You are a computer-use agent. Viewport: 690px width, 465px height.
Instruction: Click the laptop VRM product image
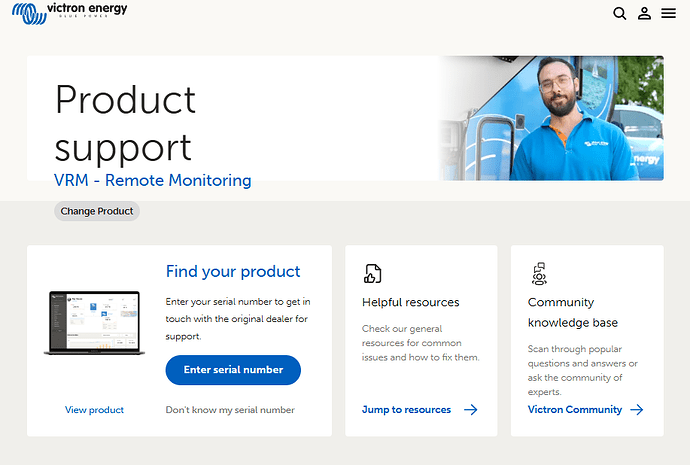tap(94, 323)
